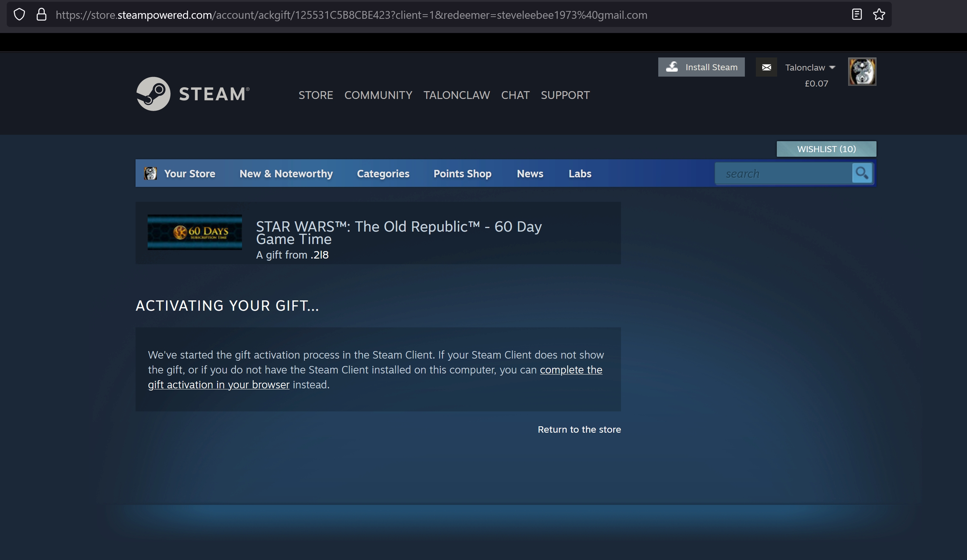Click Return to the store link

[x=579, y=429]
